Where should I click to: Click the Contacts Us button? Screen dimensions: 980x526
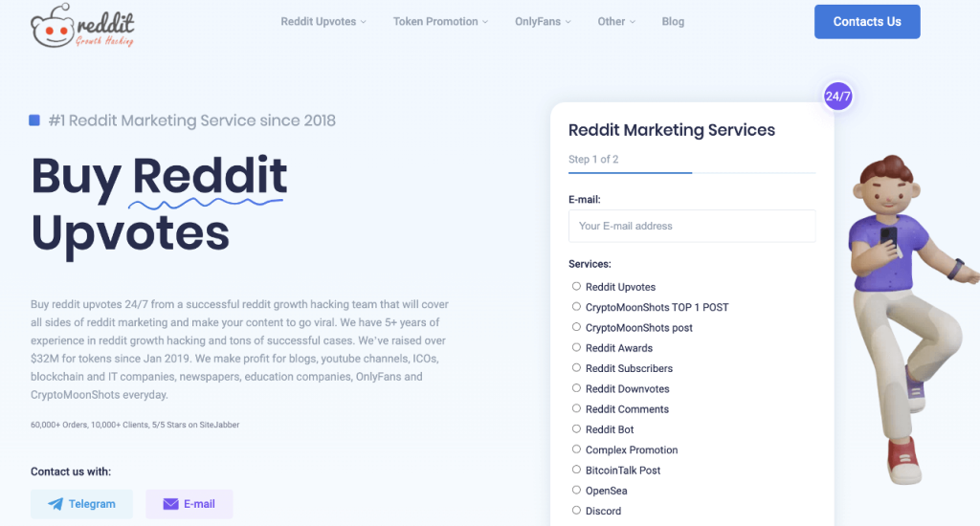[x=867, y=22]
